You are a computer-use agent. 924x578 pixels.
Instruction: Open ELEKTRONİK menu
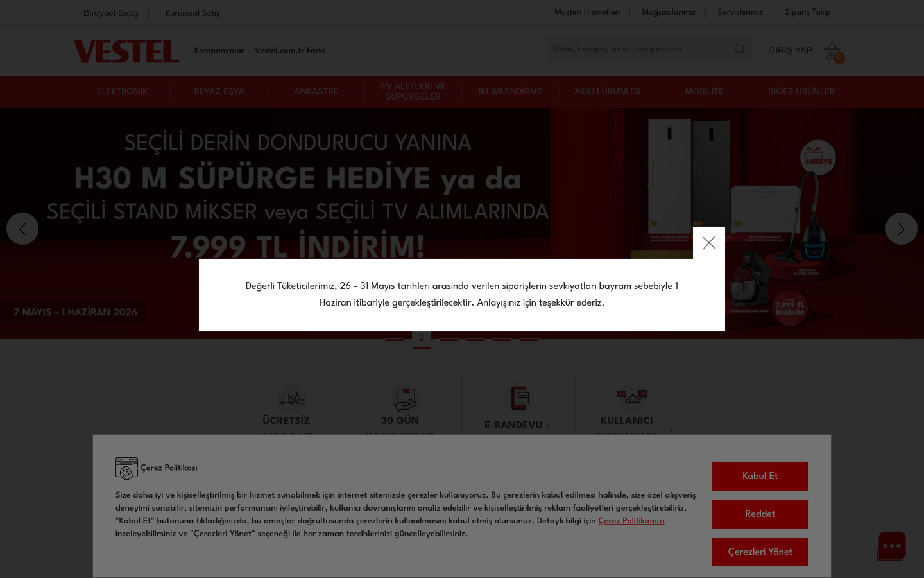[122, 92]
